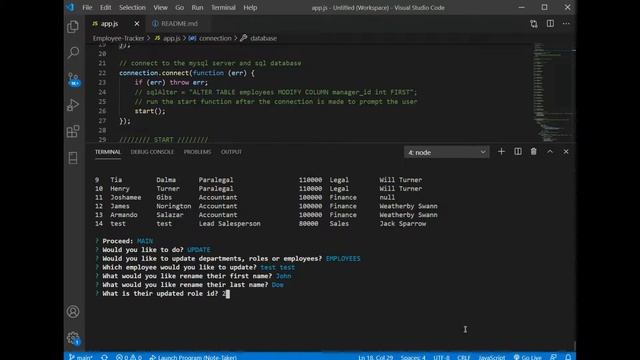640x360 pixels.
Task: Open editor More Actions ellipsis menu
Action: coord(566,24)
